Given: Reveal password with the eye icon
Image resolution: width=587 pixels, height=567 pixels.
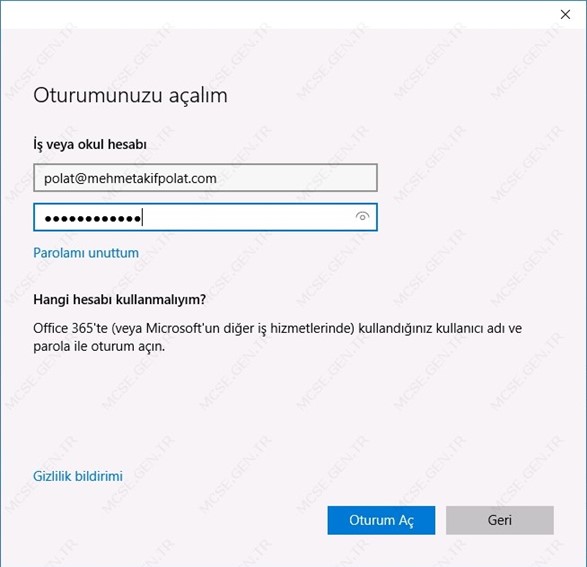Looking at the screenshot, I should tap(362, 217).
